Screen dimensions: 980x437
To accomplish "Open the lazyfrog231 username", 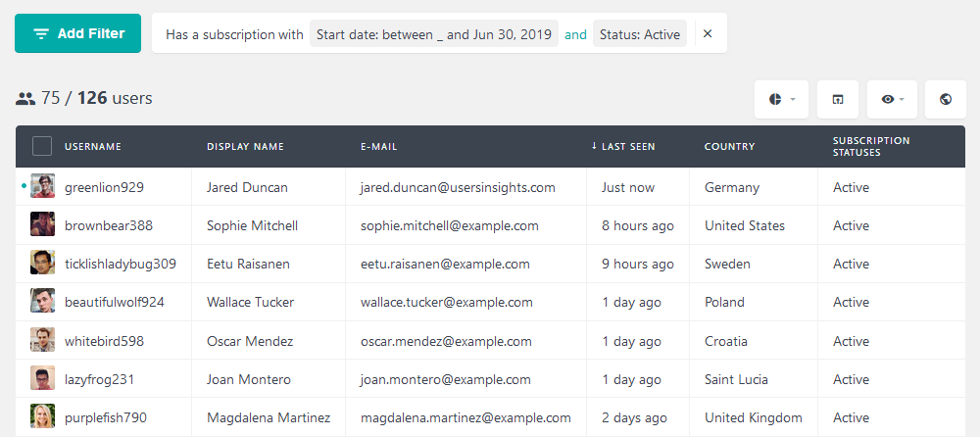I will tap(99, 379).
